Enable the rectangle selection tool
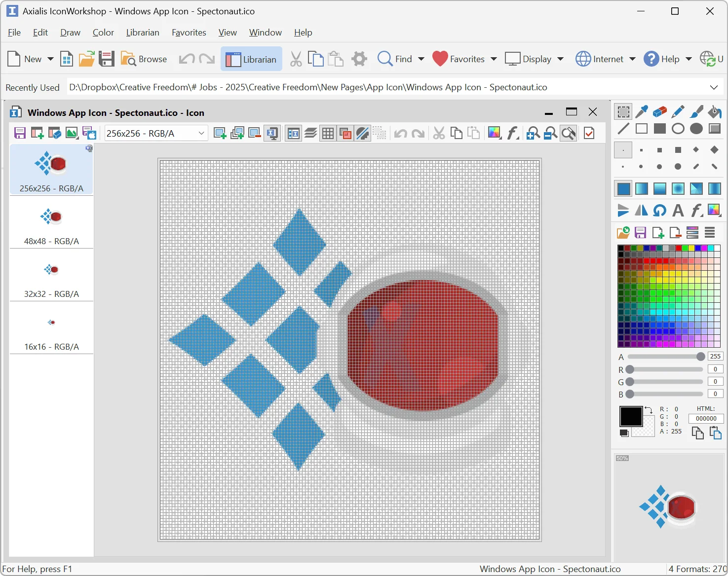 [x=623, y=111]
